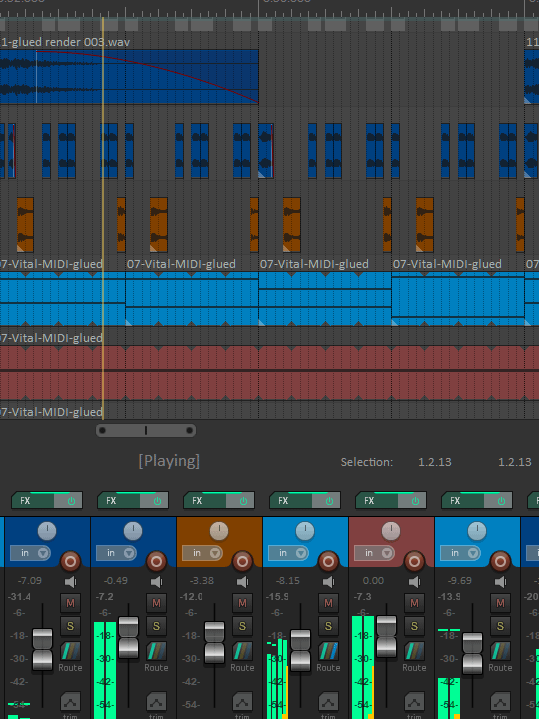Select the glued render 003.wav audio item

click(129, 77)
